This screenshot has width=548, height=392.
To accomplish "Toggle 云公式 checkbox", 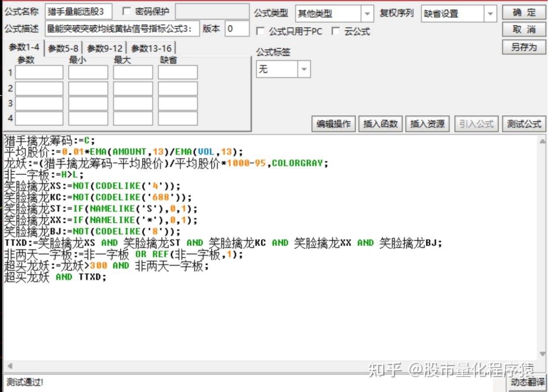I will 336,31.
